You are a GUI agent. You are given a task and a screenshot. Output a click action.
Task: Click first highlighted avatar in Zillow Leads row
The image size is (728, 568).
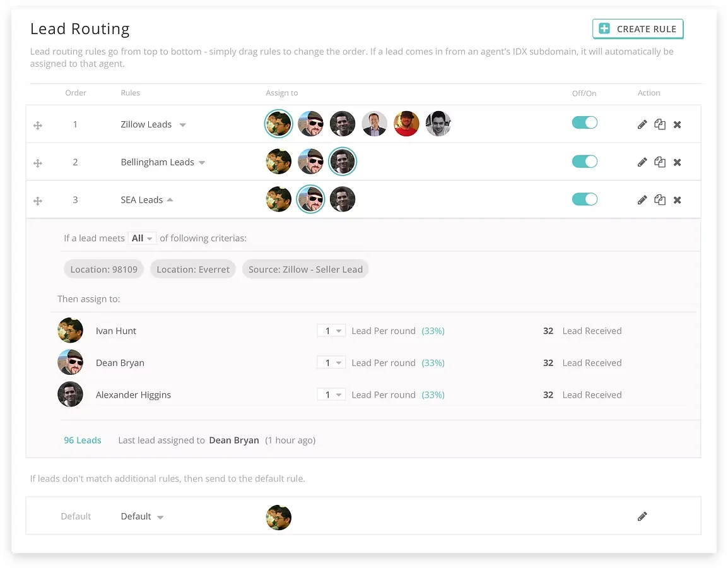click(x=279, y=124)
